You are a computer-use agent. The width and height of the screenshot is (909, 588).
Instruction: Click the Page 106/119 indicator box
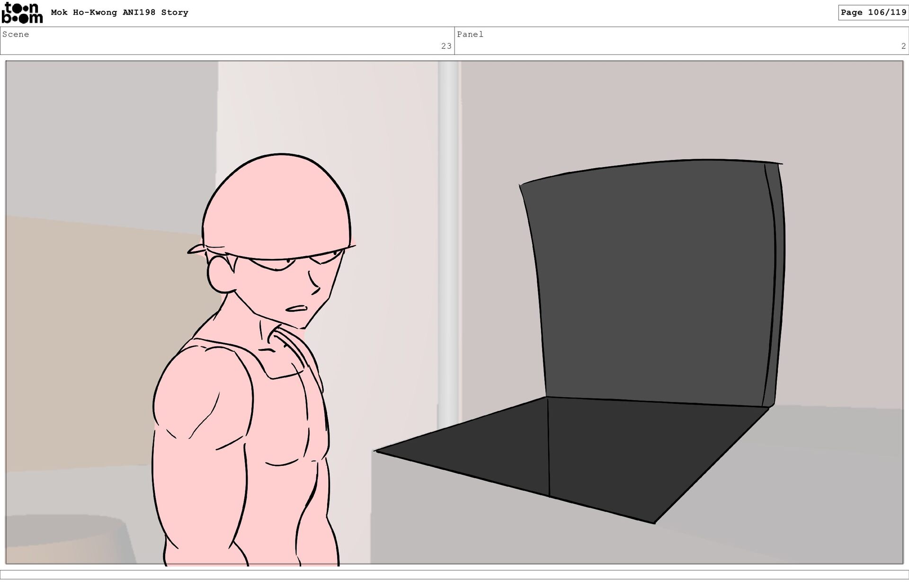(873, 12)
